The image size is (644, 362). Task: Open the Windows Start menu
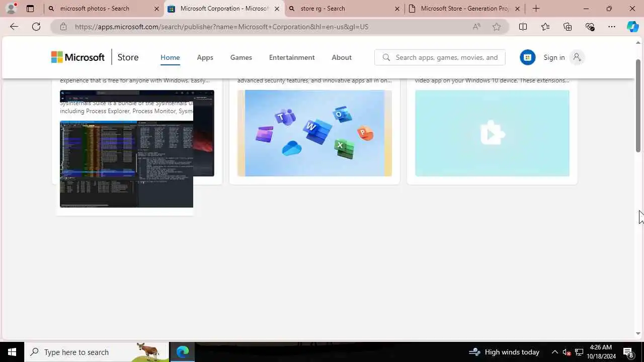tap(12, 352)
